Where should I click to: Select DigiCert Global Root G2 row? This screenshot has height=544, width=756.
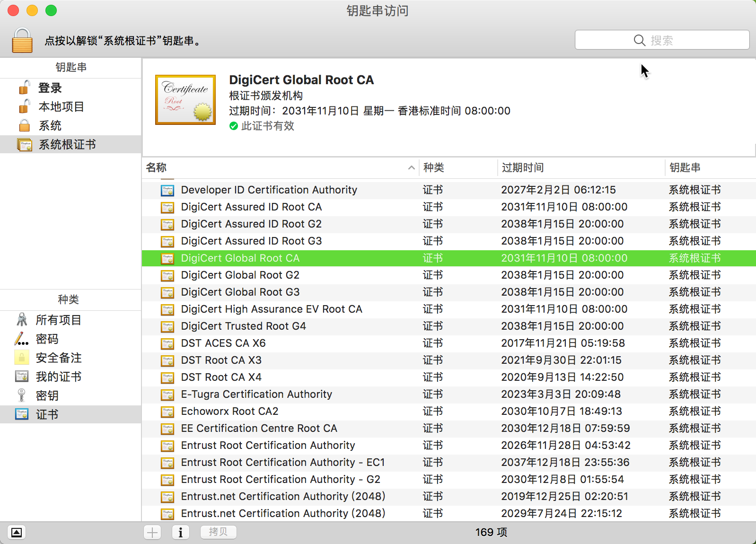coord(449,275)
